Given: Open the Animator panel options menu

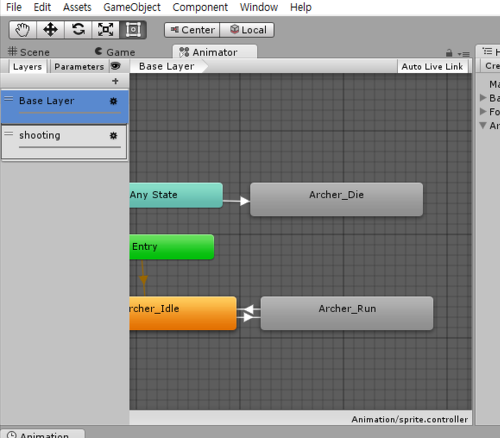Looking at the screenshot, I should click(463, 54).
